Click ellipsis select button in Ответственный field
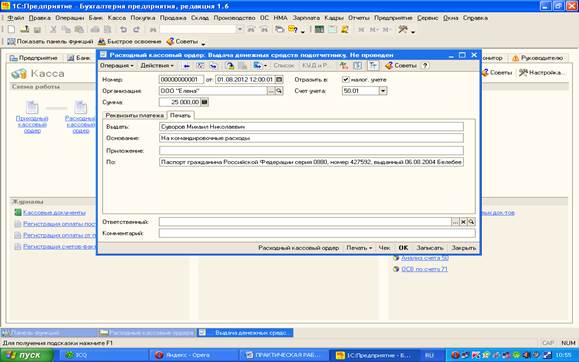The width and height of the screenshot is (579, 362). (455, 222)
